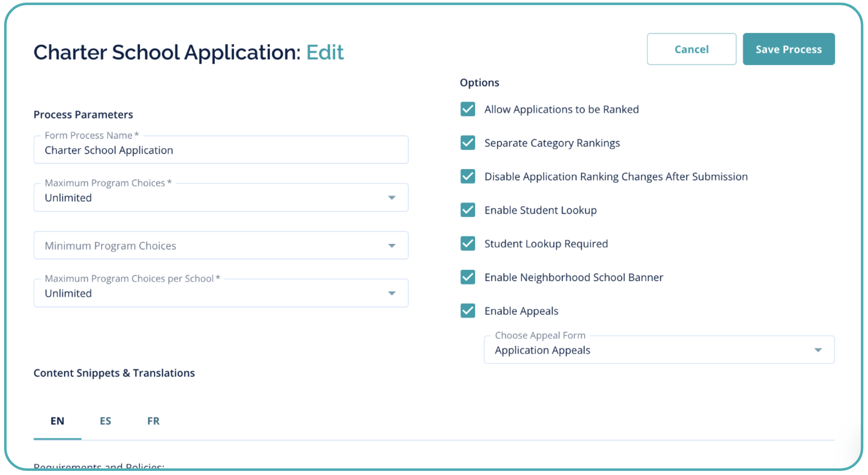Toggle Student Lookup Required checkbox
The height and width of the screenshot is (475, 868).
(x=468, y=243)
